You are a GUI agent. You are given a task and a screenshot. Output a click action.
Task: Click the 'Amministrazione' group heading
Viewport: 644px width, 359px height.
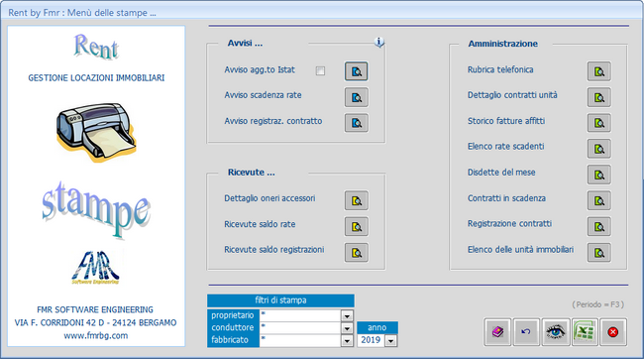[x=502, y=44]
